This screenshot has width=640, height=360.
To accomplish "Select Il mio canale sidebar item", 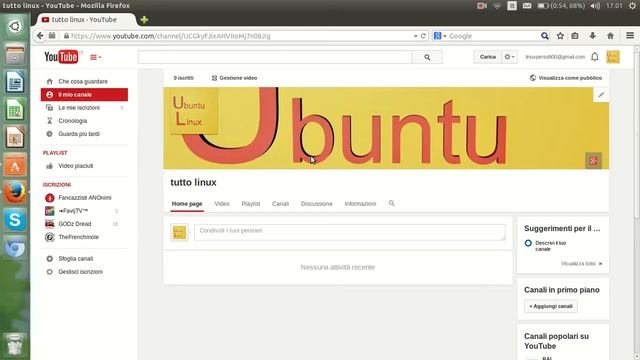I will [84, 94].
